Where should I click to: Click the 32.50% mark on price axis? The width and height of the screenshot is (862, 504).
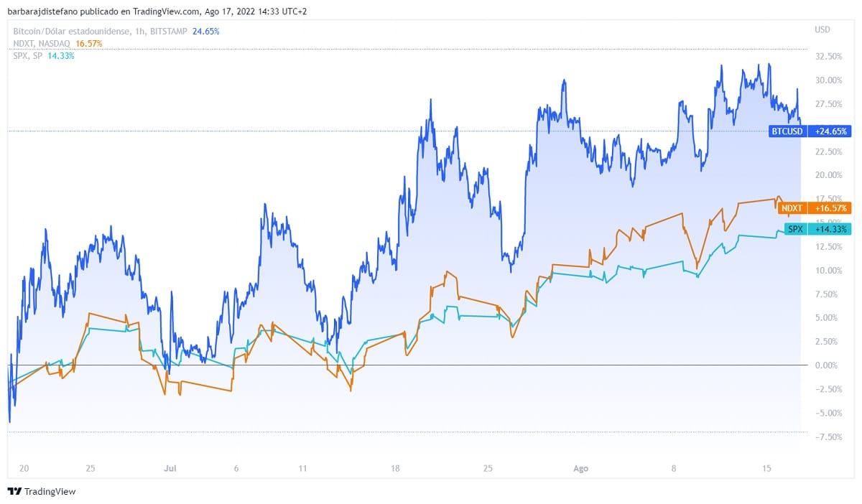point(828,56)
